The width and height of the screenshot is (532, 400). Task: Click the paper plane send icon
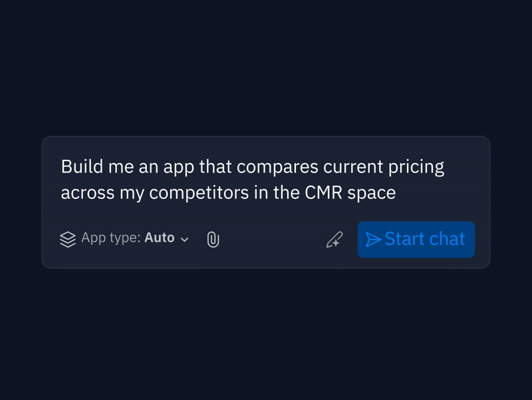[x=374, y=240]
